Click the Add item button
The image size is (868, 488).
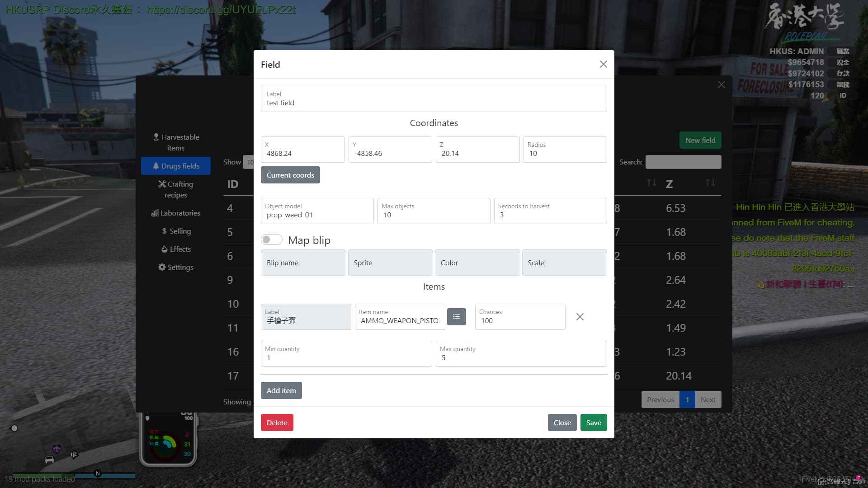(x=281, y=390)
